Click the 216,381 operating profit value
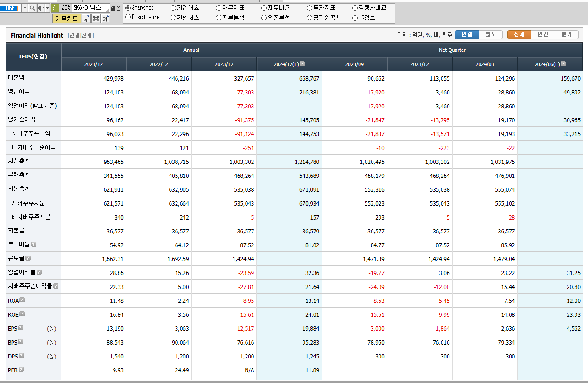The height and width of the screenshot is (383, 588). pos(309,93)
